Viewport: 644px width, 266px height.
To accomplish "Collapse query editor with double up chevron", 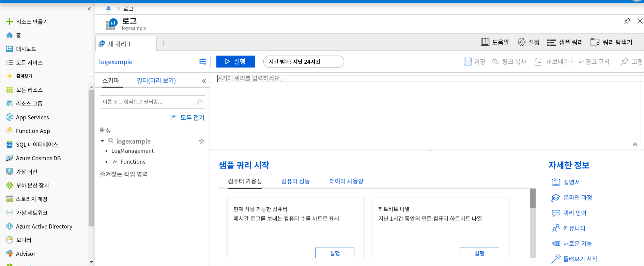I will coord(635,144).
